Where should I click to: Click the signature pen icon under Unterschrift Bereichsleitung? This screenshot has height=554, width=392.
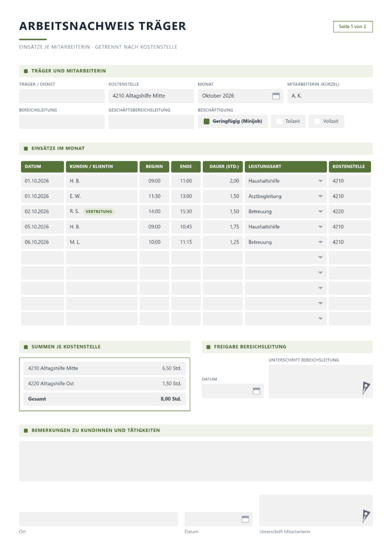point(365,388)
